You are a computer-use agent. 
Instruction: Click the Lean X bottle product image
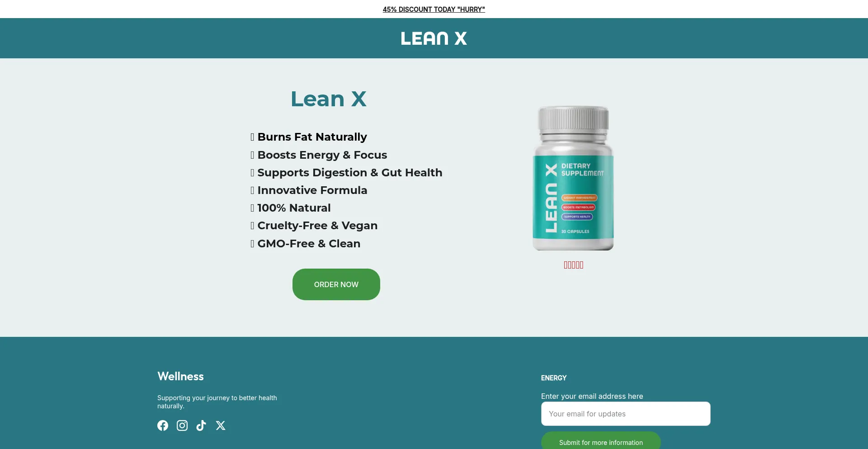(573, 178)
